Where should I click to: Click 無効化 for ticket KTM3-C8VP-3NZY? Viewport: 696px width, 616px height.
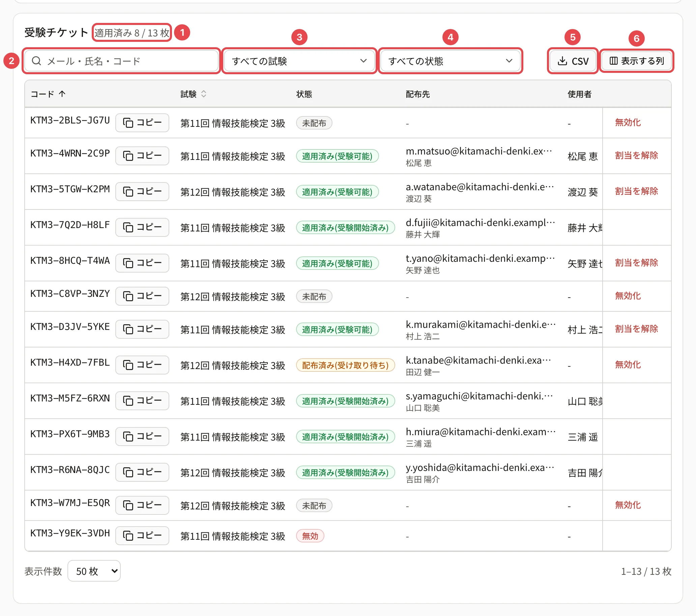tap(628, 296)
